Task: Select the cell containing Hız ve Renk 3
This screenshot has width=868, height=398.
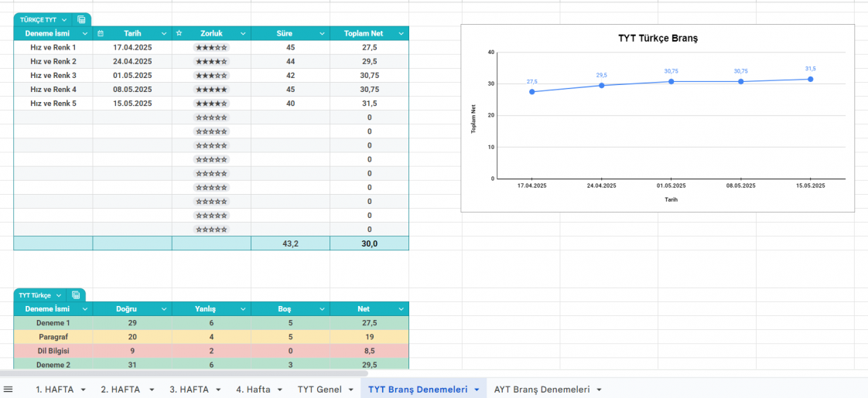Action: tap(53, 76)
